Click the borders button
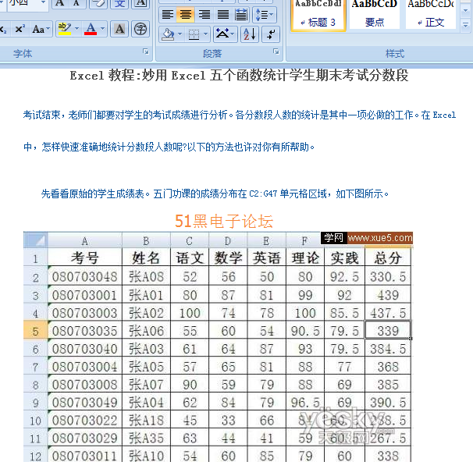Viewport: 473px width, 476px height. [194, 34]
